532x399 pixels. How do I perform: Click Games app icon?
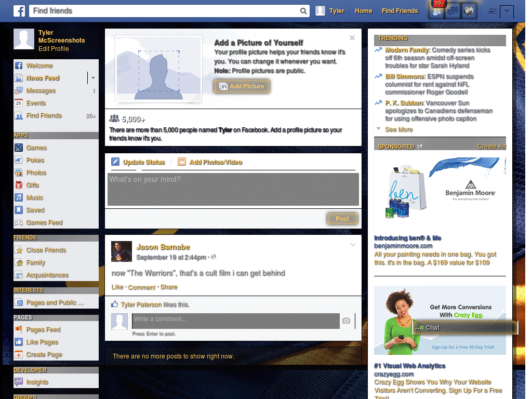tap(19, 148)
